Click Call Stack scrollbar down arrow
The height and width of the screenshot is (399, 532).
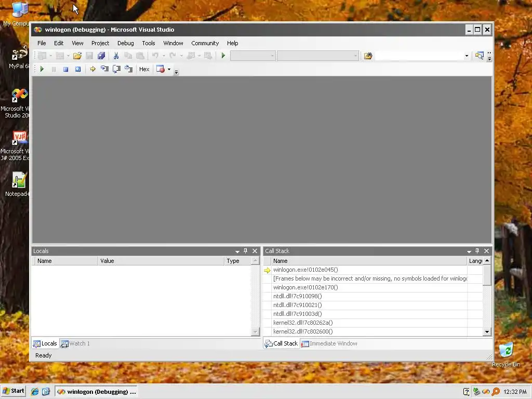(x=487, y=332)
